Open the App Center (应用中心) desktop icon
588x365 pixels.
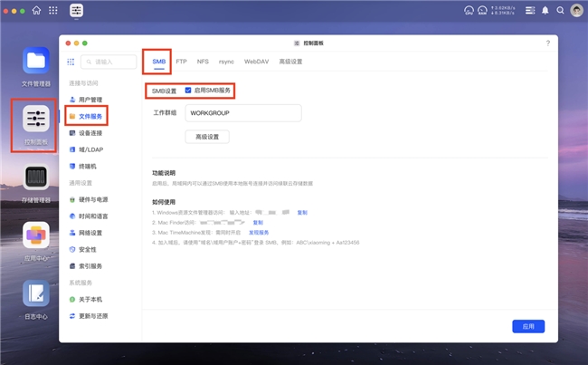pyautogui.click(x=36, y=235)
